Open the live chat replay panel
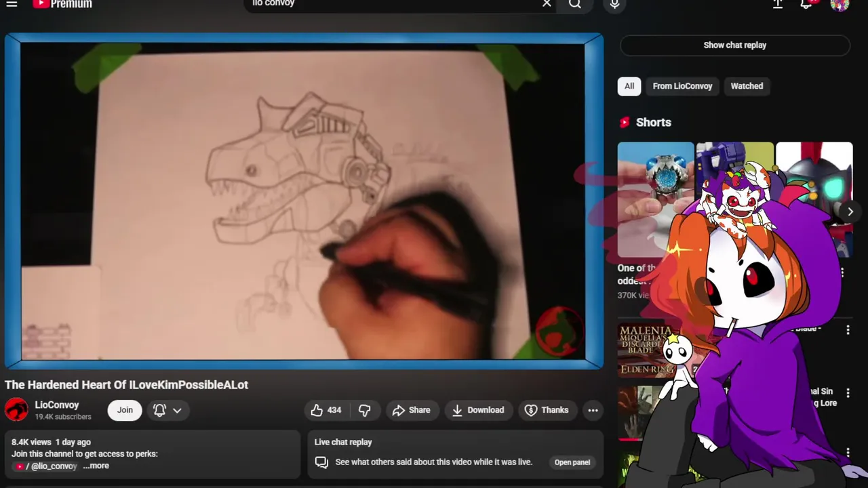Viewport: 868px width, 488px height. (x=572, y=462)
